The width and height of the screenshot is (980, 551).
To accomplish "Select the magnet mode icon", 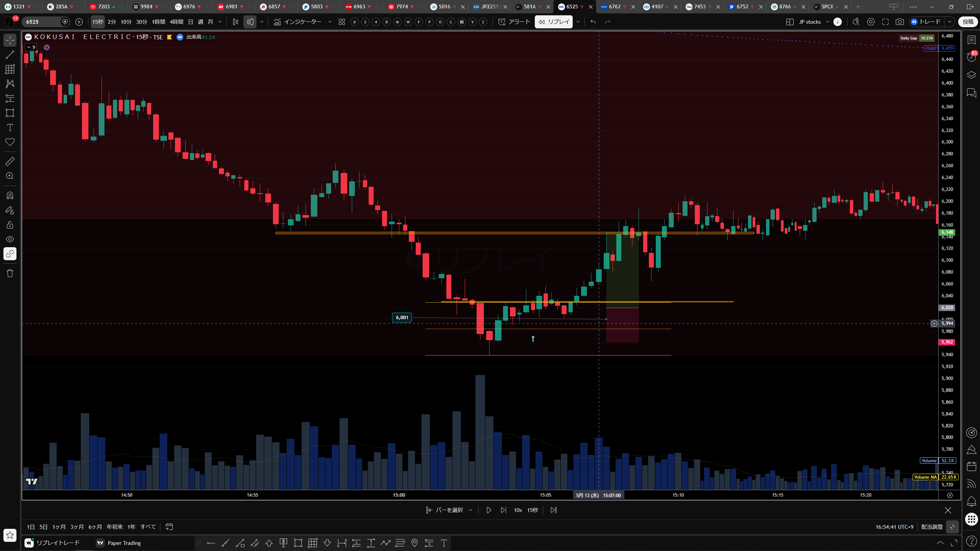I will pos(10,196).
